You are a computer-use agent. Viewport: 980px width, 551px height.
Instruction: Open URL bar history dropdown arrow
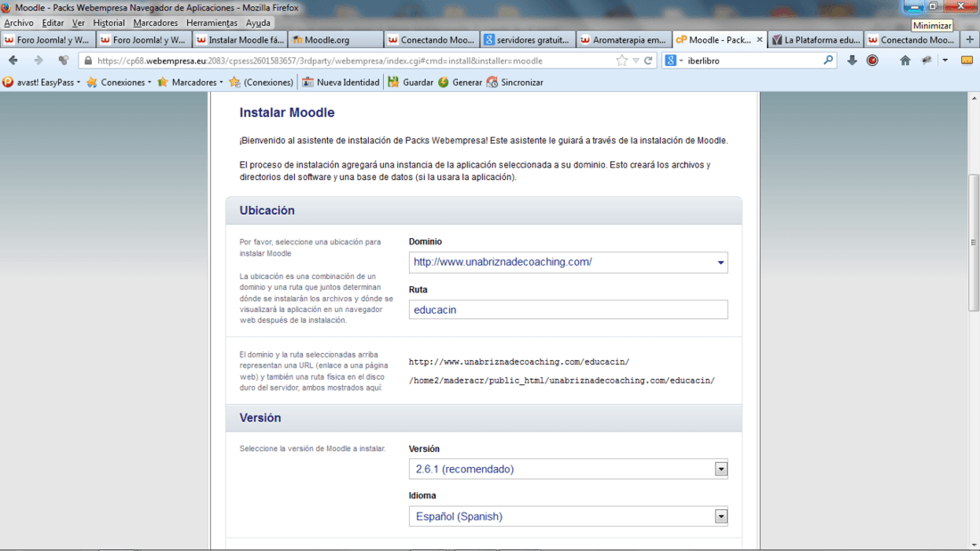[x=635, y=61]
